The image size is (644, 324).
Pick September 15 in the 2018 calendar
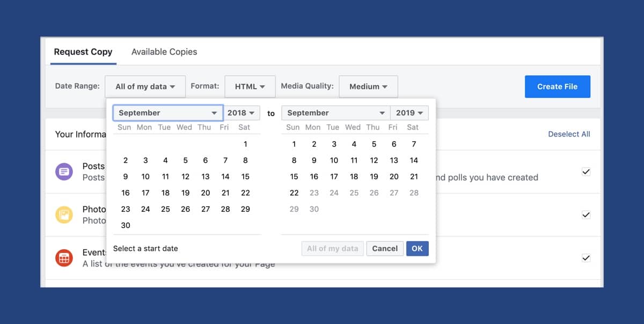click(245, 177)
